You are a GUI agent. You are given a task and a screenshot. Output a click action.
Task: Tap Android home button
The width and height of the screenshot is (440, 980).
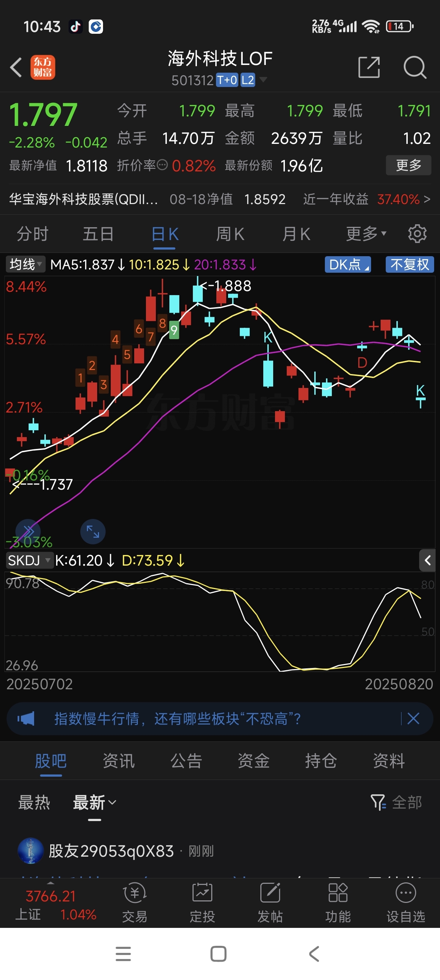click(219, 954)
